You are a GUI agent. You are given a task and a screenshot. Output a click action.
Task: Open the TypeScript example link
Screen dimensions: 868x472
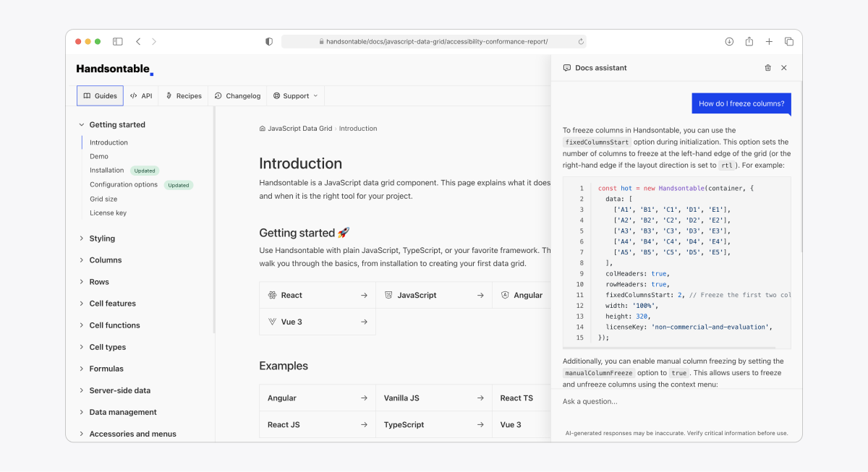coord(434,425)
